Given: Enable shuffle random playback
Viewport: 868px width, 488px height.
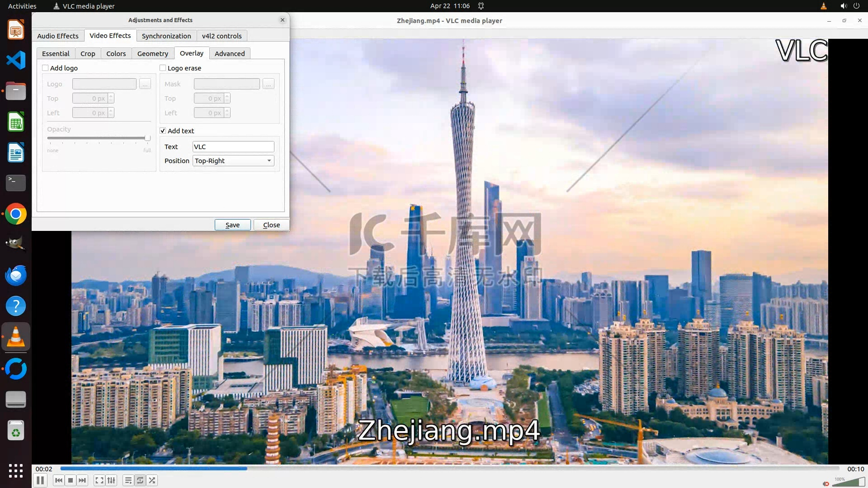Looking at the screenshot, I should 152,480.
